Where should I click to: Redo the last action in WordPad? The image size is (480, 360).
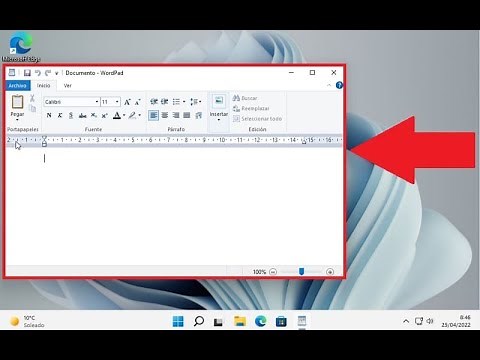coord(48,73)
